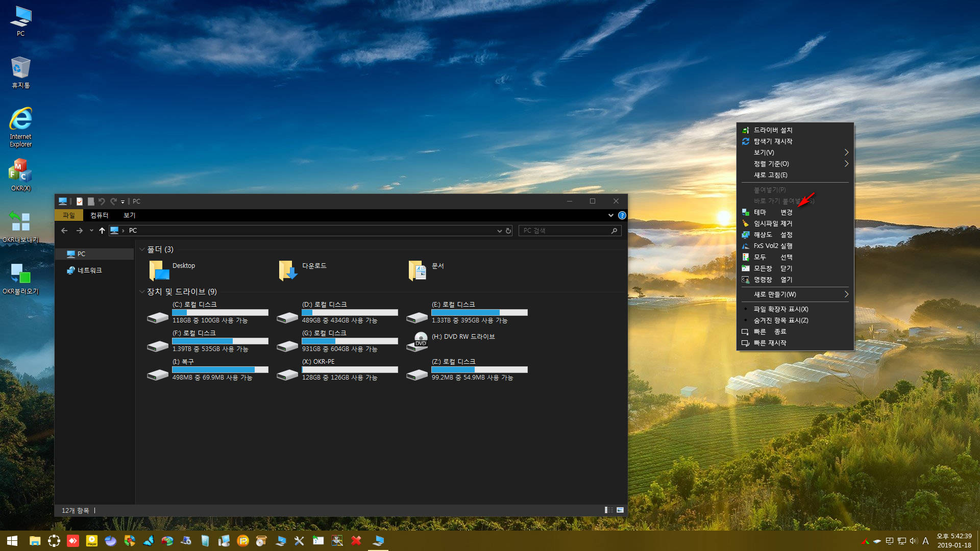This screenshot has height=551, width=980.
Task: Open the 컴퓨터 ribbon tab
Action: coord(100,215)
